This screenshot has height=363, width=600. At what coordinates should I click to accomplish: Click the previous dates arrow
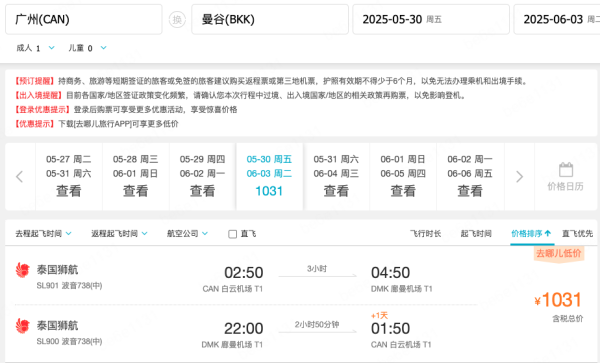point(20,177)
